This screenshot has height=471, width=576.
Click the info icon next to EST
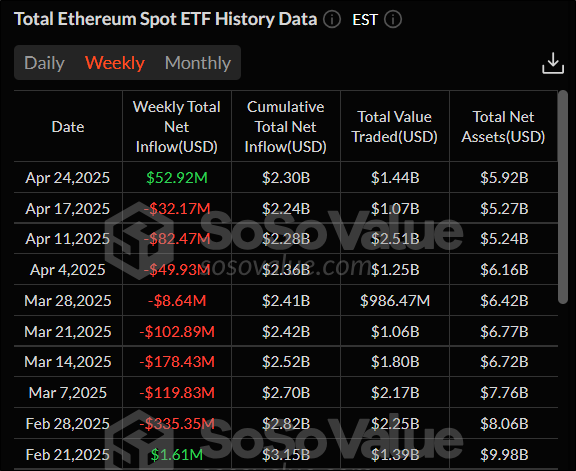[393, 19]
